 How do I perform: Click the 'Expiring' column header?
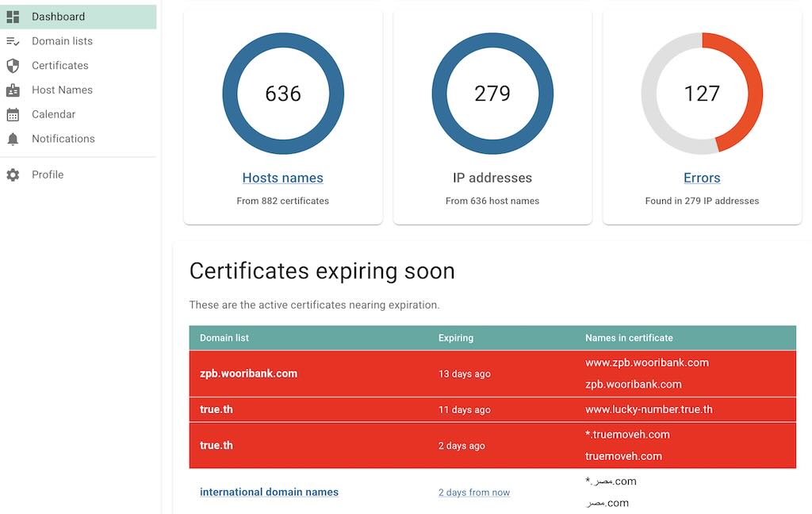456,338
